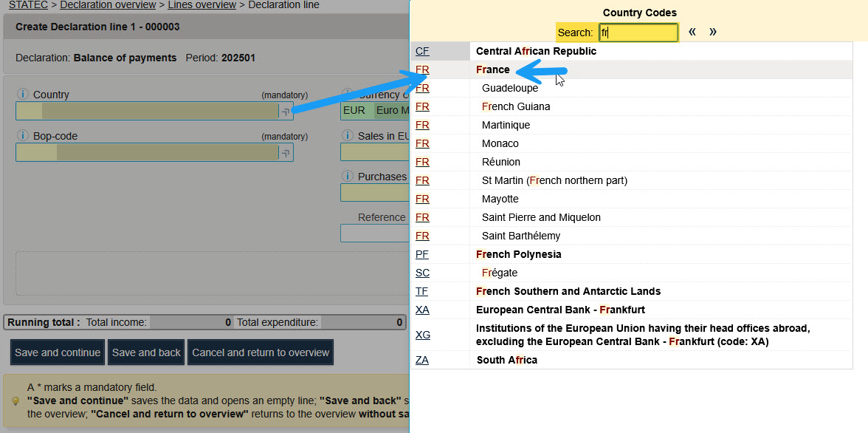Click the info icon beside Country label
868x433 pixels.
coord(22,95)
